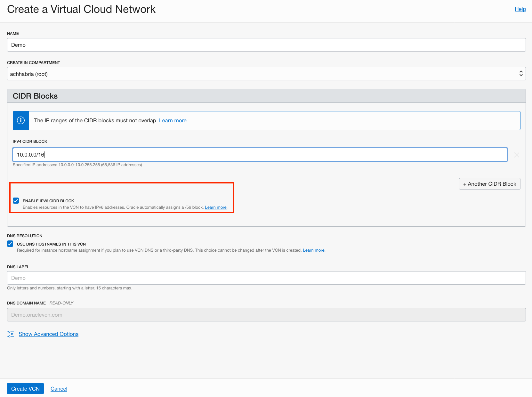Screen dimensions: 532x397
Task: Click the compartment selector chevron control
Action: pos(520,73)
